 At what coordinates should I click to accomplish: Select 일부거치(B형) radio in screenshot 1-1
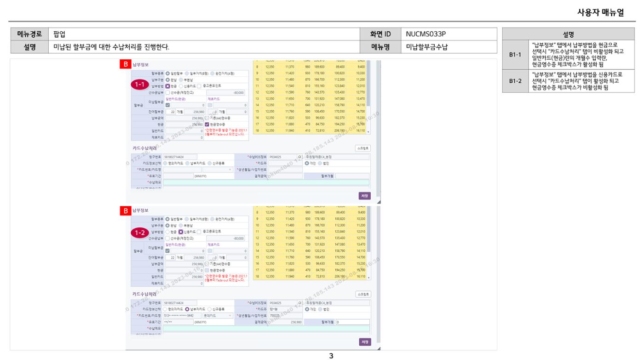[x=187, y=74]
